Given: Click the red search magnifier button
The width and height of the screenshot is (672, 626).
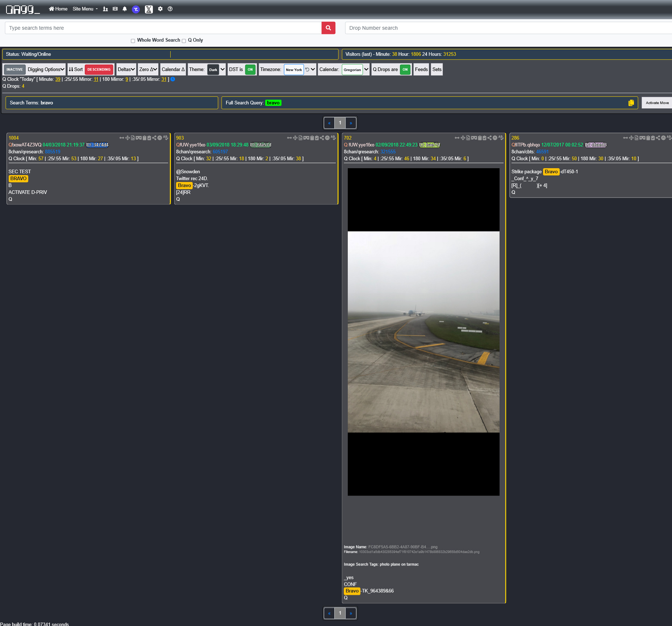Looking at the screenshot, I should [x=328, y=28].
